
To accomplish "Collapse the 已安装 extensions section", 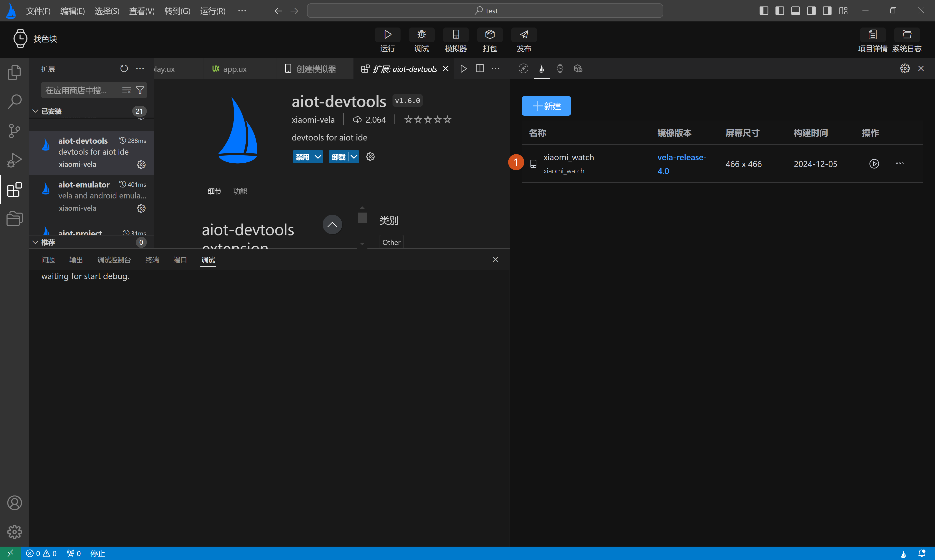I will coord(36,111).
